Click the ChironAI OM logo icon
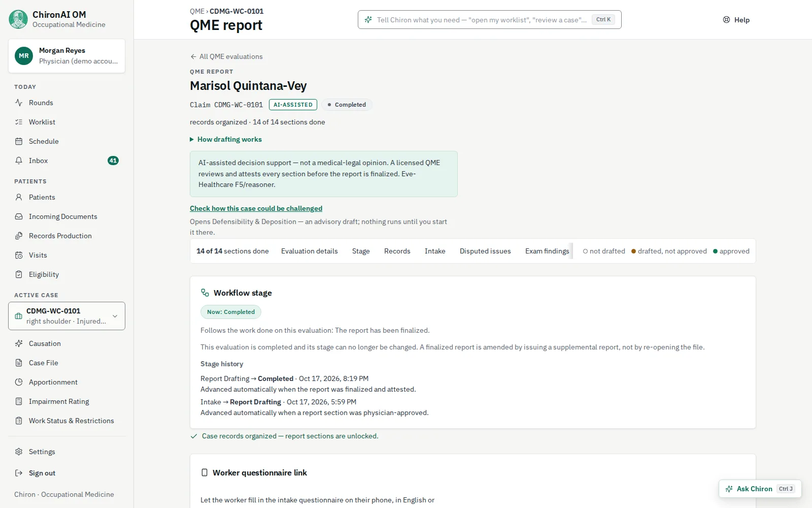Screen dimensions: 812x508 click(18, 19)
